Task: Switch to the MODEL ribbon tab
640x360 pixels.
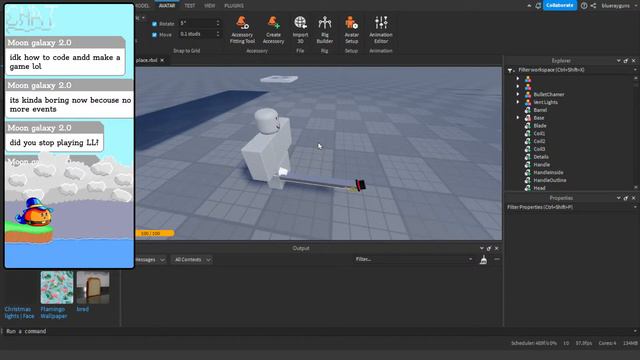Action: (142, 6)
